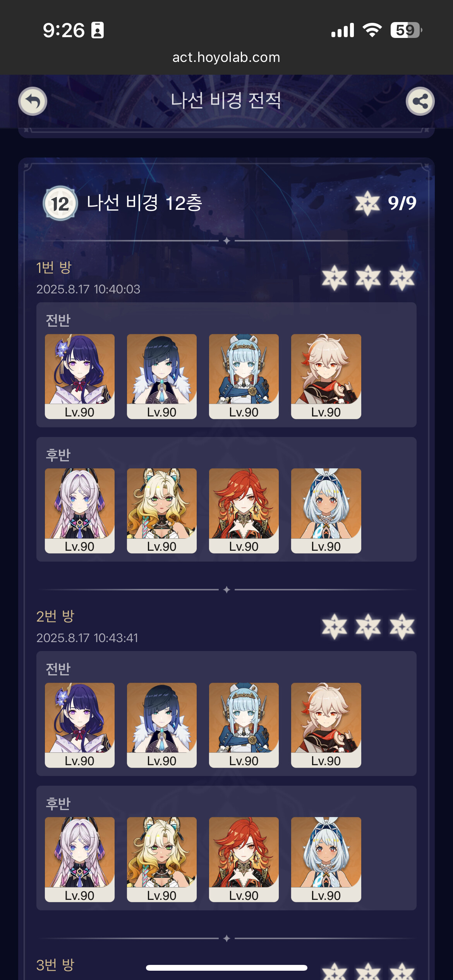Select dark blue-haired character in room 1 first half
Viewport: 453px width, 980px height.
[162, 376]
